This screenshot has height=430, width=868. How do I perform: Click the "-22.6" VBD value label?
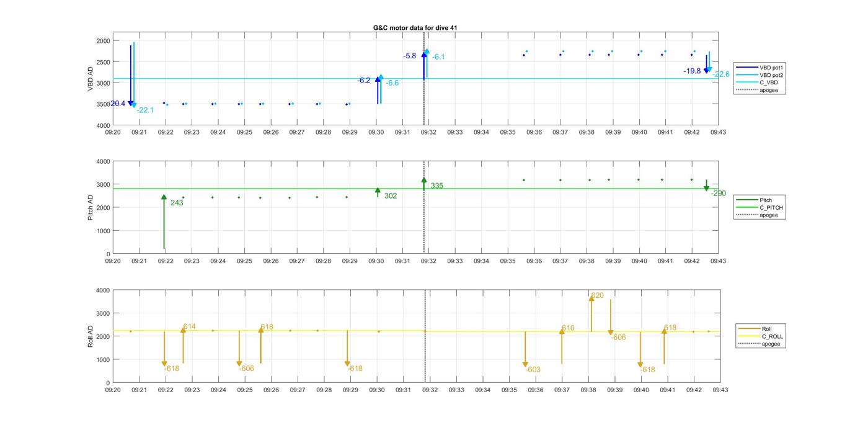click(x=721, y=74)
